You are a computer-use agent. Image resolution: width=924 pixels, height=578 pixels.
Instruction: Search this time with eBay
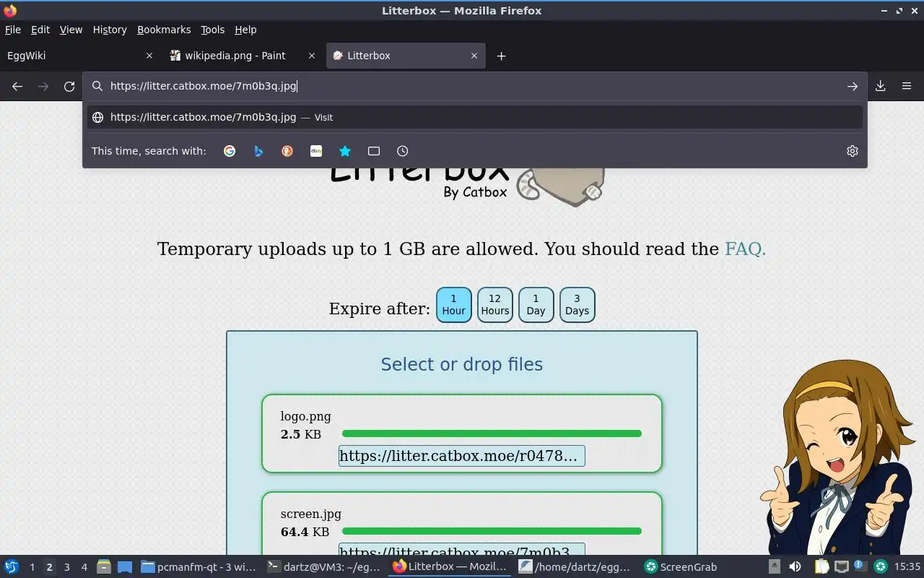tap(316, 151)
